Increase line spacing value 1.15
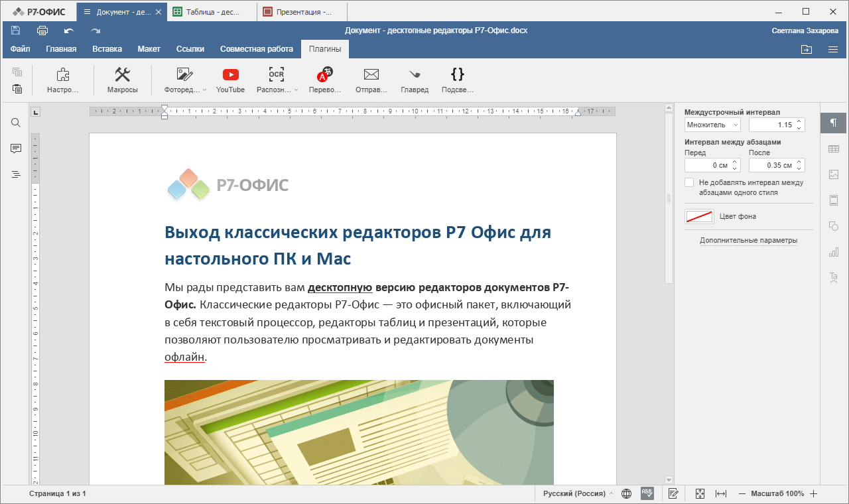The height and width of the screenshot is (504, 849). (799, 122)
